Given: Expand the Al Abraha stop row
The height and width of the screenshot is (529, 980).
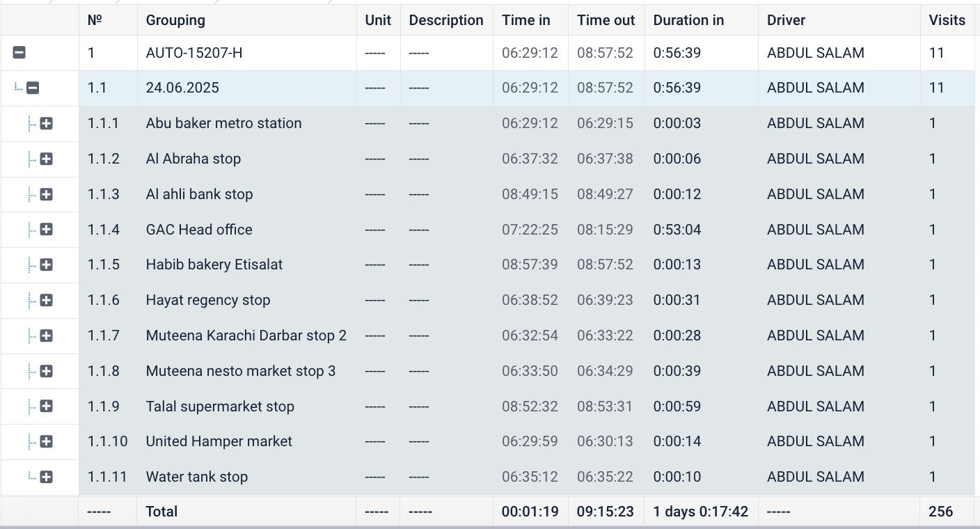Looking at the screenshot, I should tap(47, 159).
